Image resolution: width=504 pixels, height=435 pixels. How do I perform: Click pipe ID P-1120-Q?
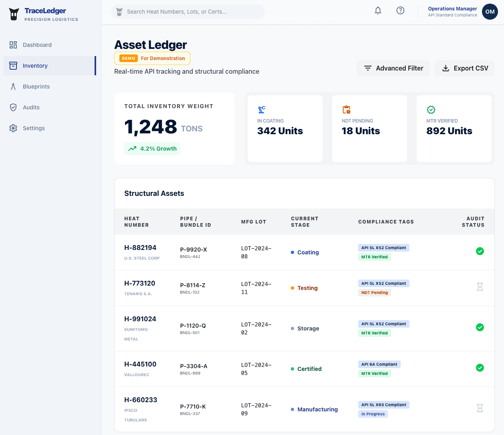(x=193, y=326)
